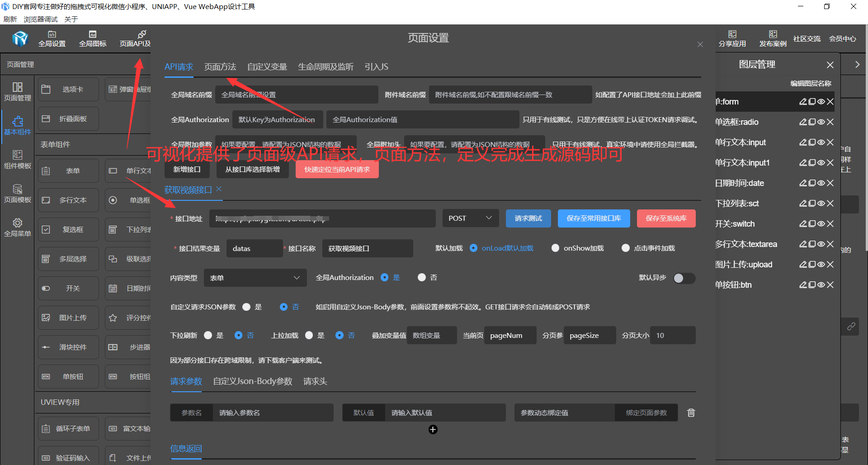Viewport: 868px width, 465px height.
Task: Focus the 接口地址 URL field
Action: (x=322, y=218)
